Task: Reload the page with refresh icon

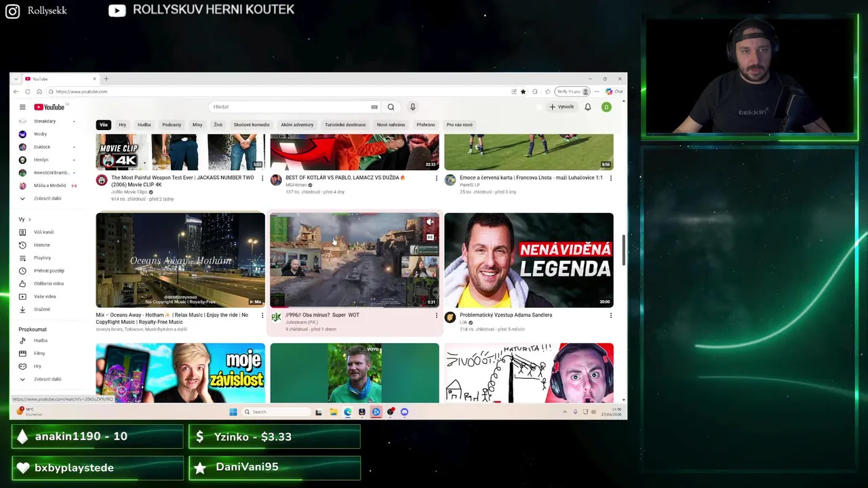Action: pos(28,91)
